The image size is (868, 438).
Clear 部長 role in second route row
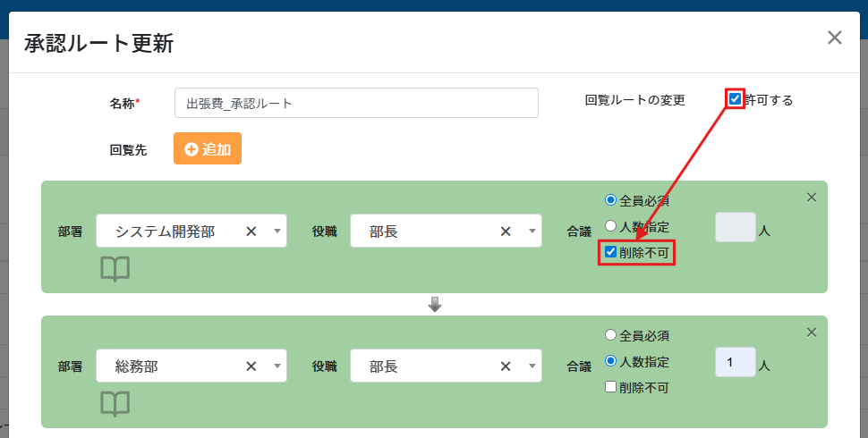(x=506, y=366)
